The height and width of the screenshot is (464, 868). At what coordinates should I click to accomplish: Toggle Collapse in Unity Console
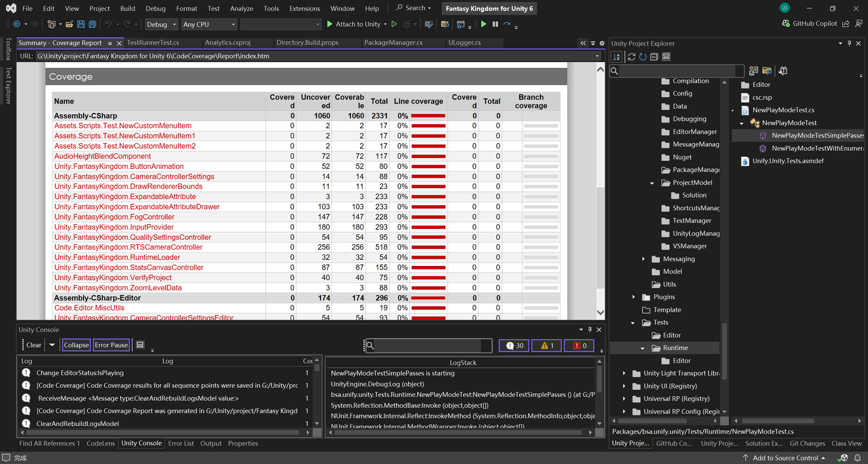76,345
